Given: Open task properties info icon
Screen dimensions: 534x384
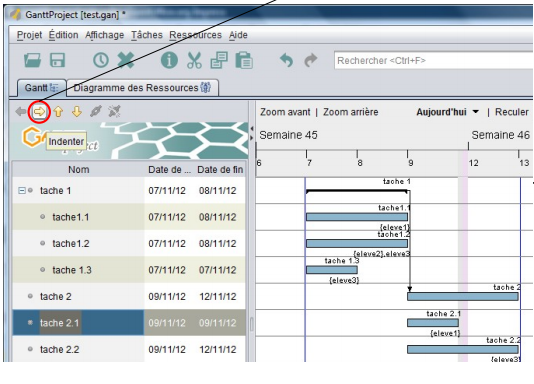Looking at the screenshot, I should [169, 61].
